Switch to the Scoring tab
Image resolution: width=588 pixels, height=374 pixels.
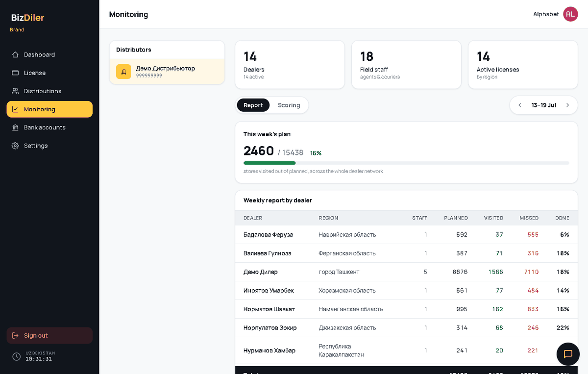point(289,105)
